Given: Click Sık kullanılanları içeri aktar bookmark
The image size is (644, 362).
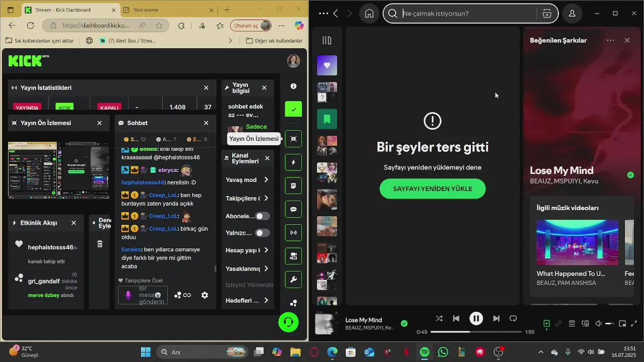Looking at the screenshot, I should (39, 41).
